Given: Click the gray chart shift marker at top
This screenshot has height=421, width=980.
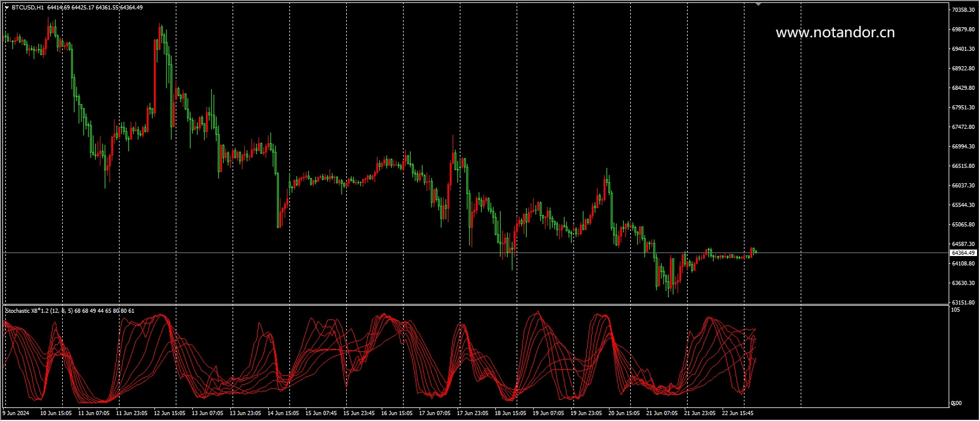Looking at the screenshot, I should (759, 5).
